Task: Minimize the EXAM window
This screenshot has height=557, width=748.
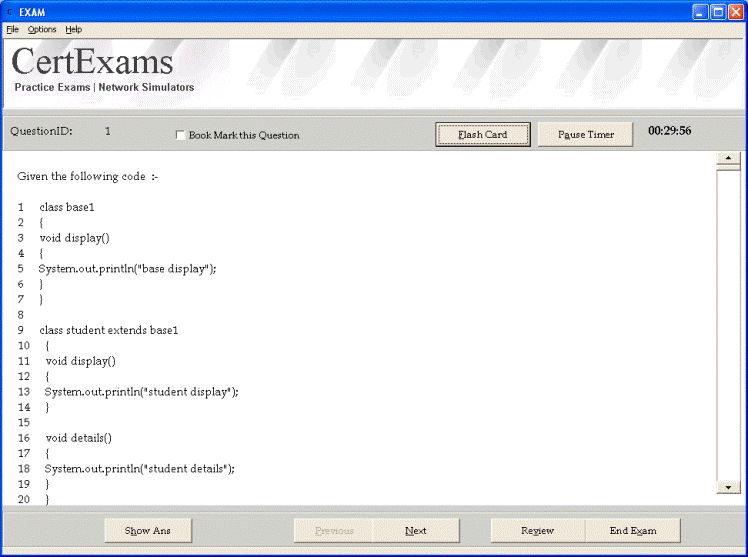Action: click(700, 12)
